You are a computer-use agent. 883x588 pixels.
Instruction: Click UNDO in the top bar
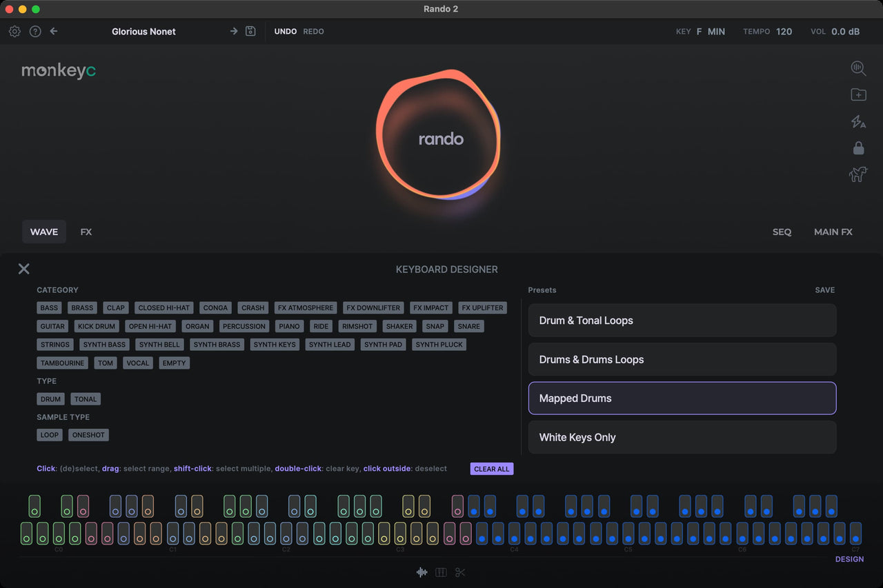286,31
